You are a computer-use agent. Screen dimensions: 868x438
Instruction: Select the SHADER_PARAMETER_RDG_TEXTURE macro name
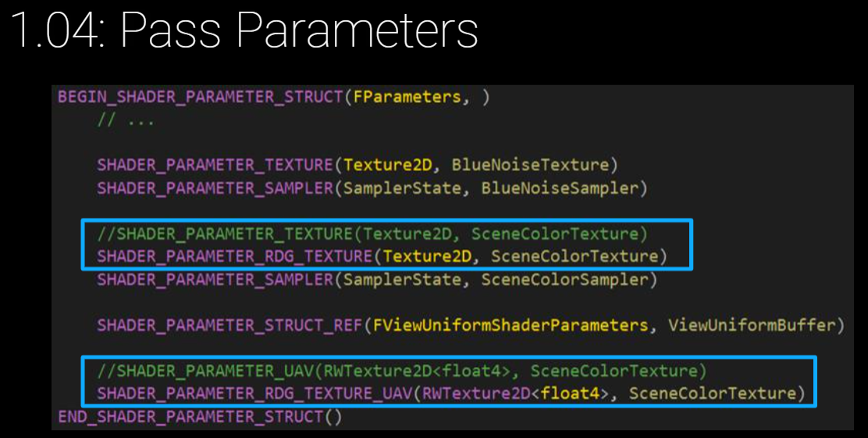pos(234,256)
